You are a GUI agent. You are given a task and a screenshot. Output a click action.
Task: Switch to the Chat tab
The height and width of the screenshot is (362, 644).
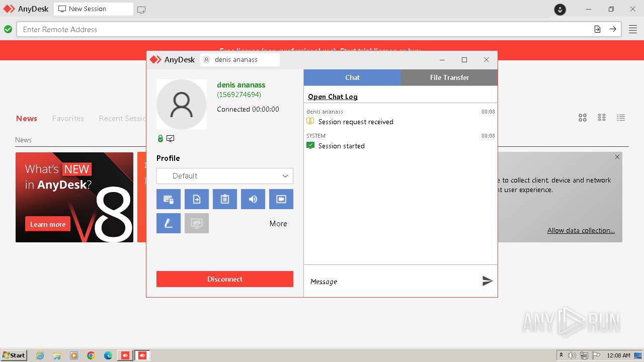point(352,77)
